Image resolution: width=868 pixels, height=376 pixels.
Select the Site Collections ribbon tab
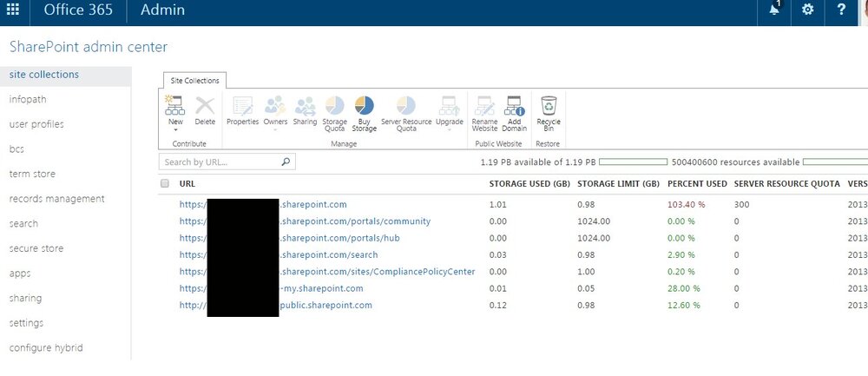click(x=194, y=80)
